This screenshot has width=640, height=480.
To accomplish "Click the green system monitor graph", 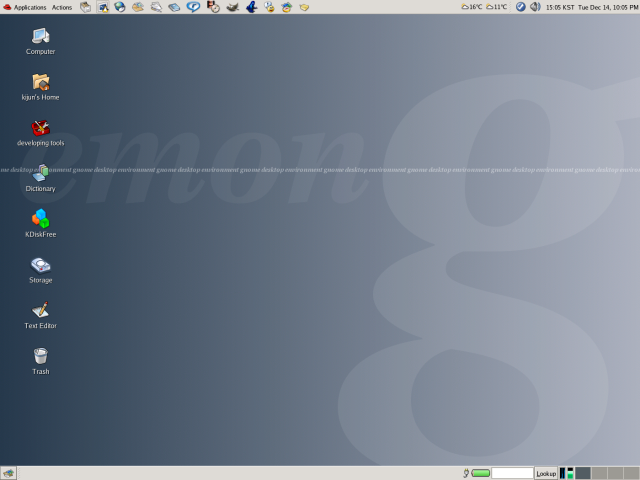I will click(570, 473).
